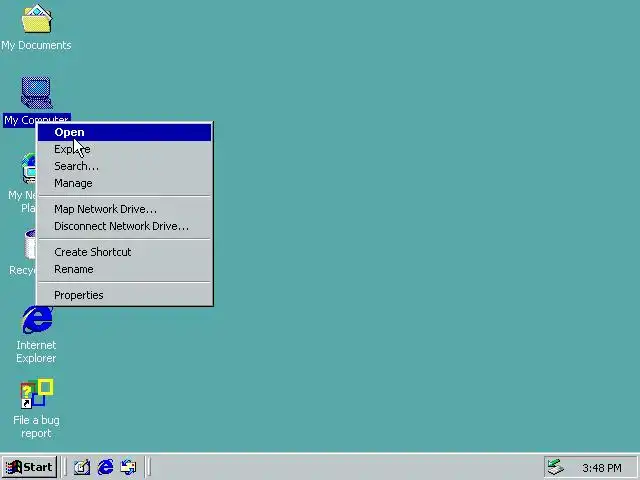Click the Start button

[29, 467]
